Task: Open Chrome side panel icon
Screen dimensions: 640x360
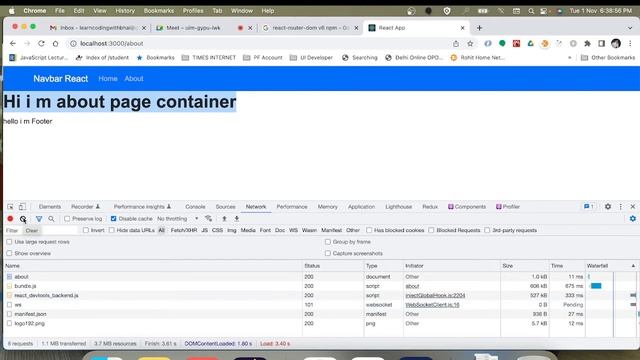Action: pos(602,43)
